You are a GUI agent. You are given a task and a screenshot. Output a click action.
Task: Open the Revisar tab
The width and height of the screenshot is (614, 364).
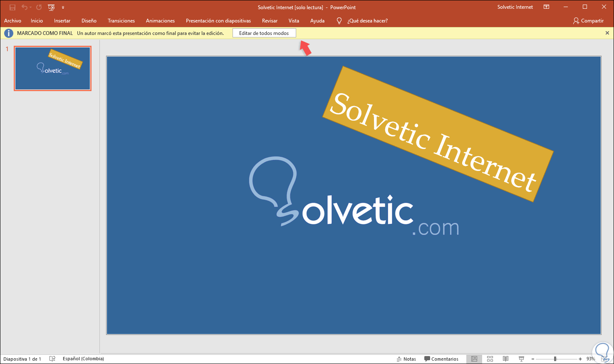pos(270,21)
